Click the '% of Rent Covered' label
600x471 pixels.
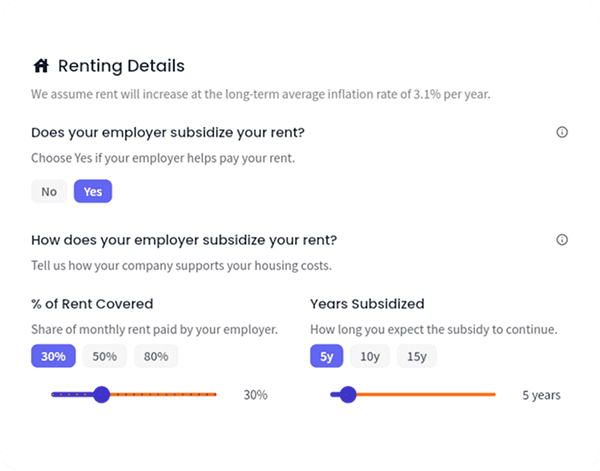92,304
